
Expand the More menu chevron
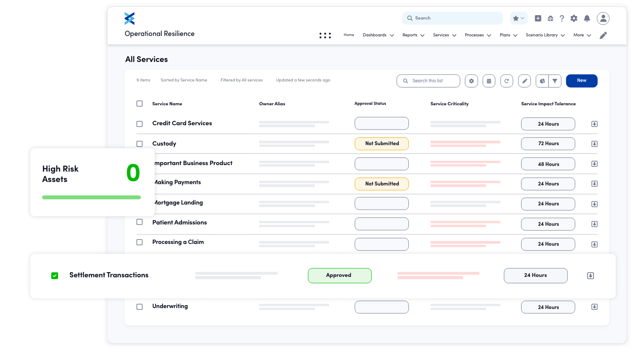coord(589,36)
